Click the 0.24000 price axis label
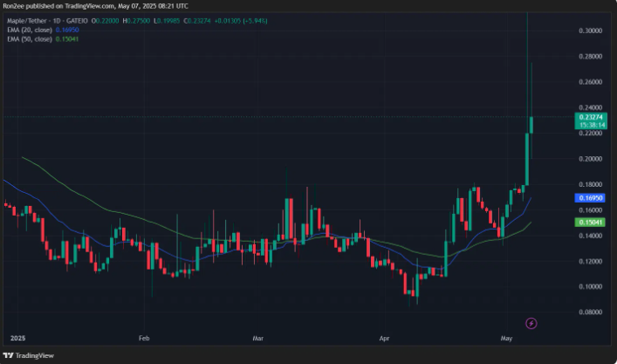The width and height of the screenshot is (617, 364). pyautogui.click(x=590, y=107)
